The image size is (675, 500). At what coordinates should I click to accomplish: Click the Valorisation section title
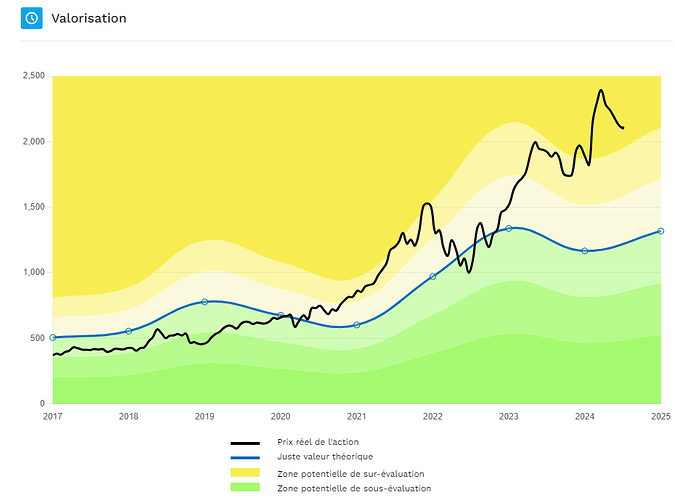[x=89, y=18]
